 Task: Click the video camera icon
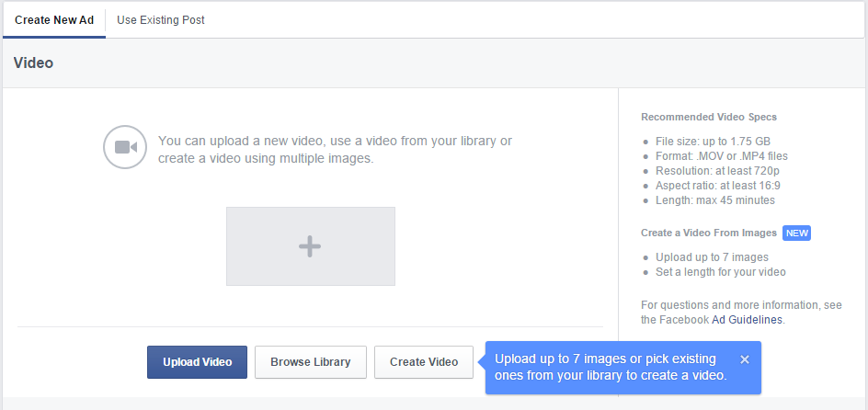(125, 147)
